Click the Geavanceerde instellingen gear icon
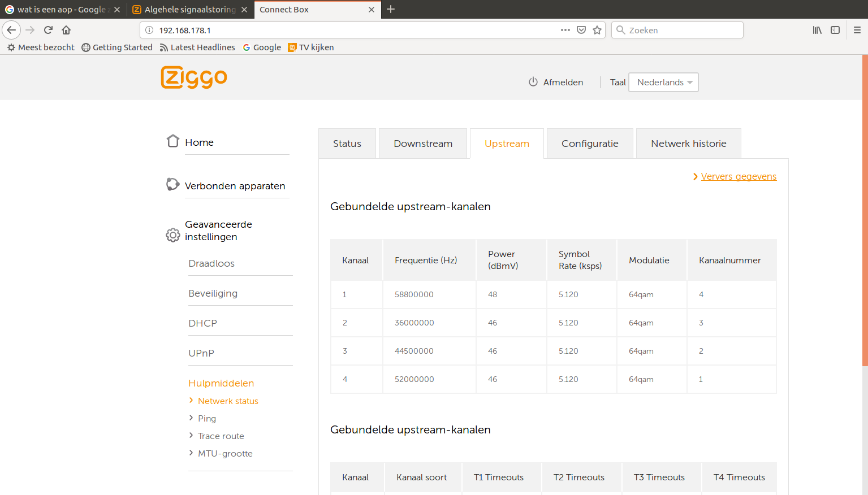 [x=173, y=235]
